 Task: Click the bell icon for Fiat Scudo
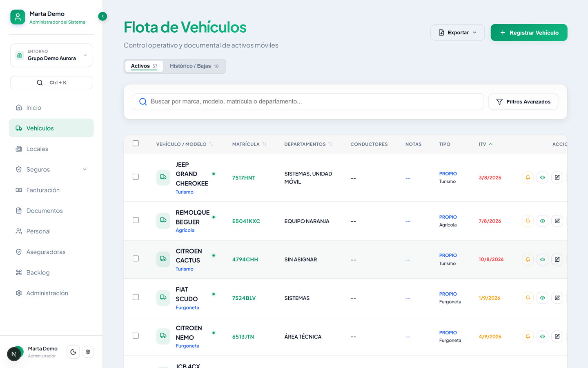(x=528, y=298)
